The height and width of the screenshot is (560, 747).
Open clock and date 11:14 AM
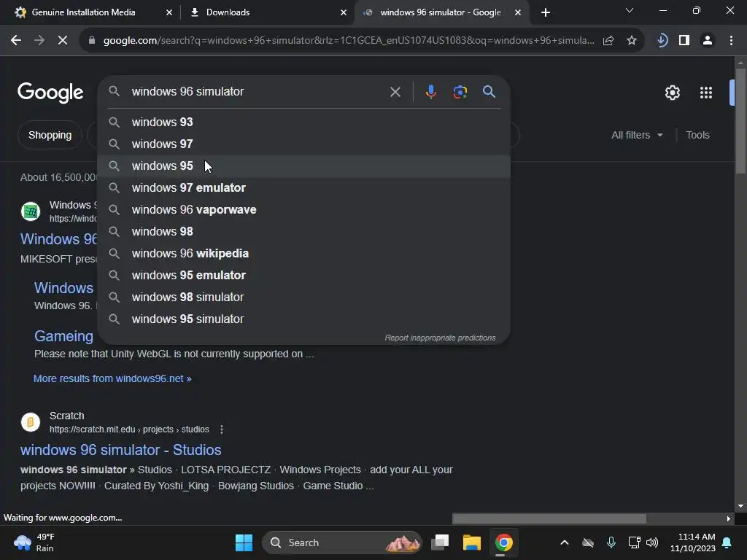(693, 542)
